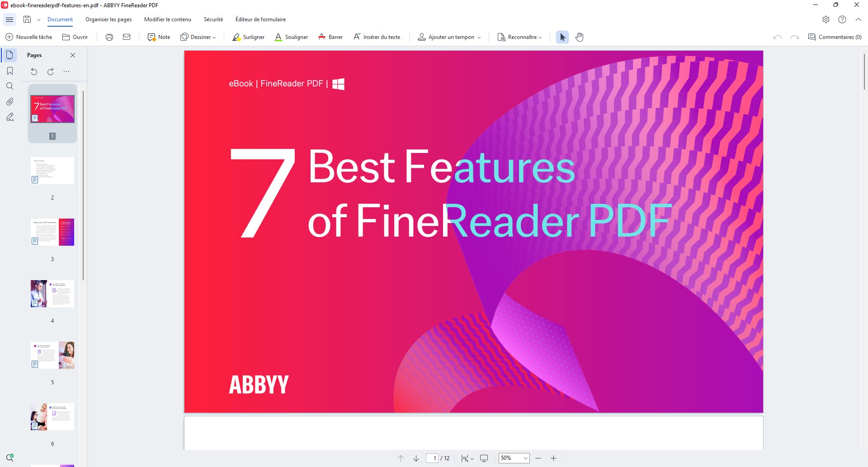Select the page 4 thumbnail
Image resolution: width=868 pixels, height=467 pixels.
coord(52,294)
